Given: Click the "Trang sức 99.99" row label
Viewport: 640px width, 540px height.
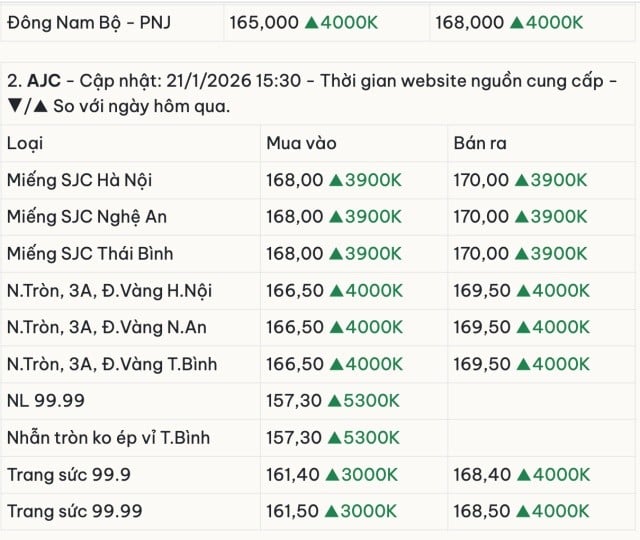Looking at the screenshot, I should click(74, 512).
